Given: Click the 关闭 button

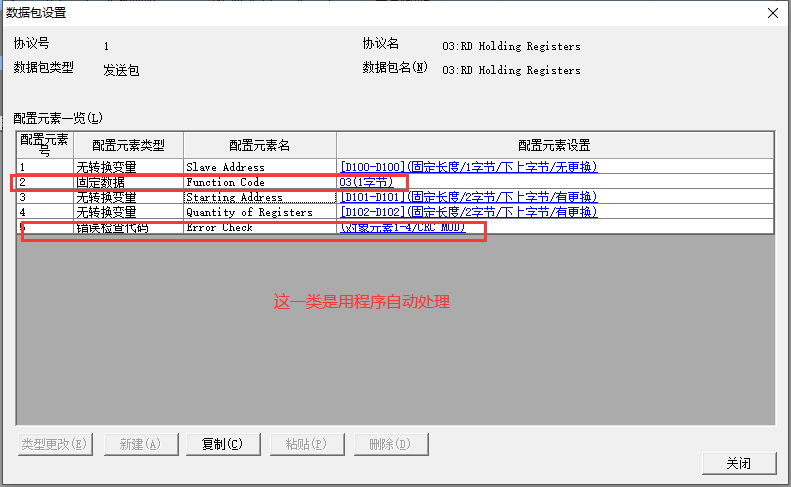Looking at the screenshot, I should pyautogui.click(x=738, y=463).
